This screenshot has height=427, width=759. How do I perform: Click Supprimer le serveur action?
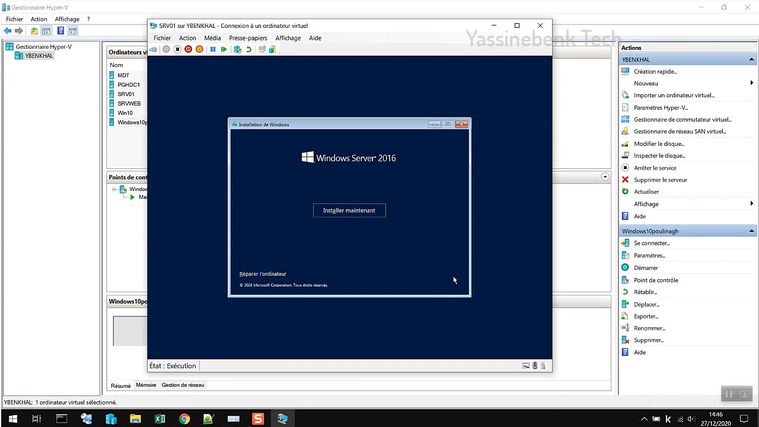click(x=660, y=180)
